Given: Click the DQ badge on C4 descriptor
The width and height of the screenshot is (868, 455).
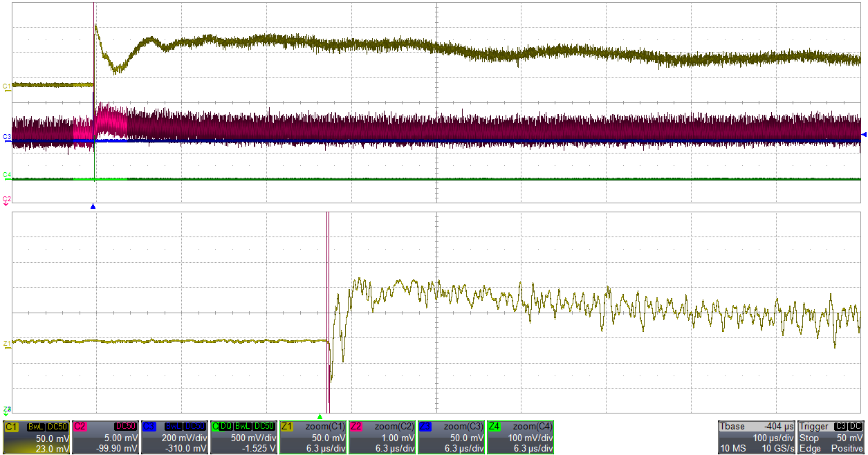Looking at the screenshot, I should pyautogui.click(x=225, y=427).
